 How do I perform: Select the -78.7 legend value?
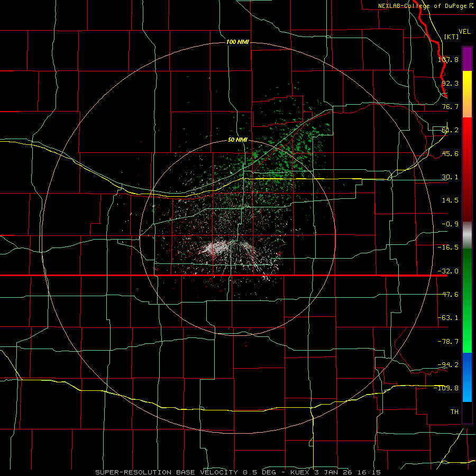point(448,342)
